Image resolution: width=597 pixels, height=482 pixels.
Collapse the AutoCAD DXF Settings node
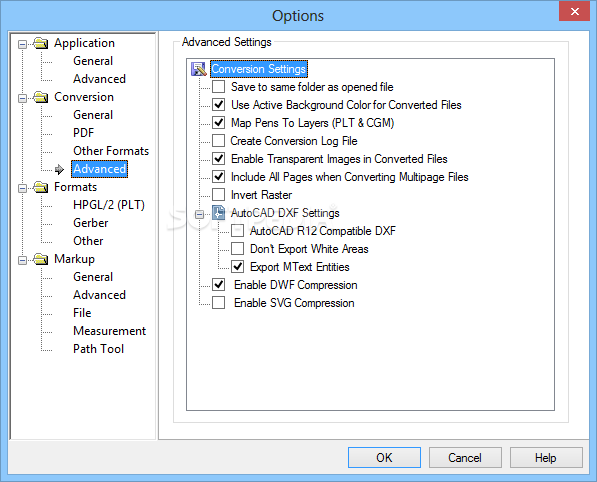(199, 214)
